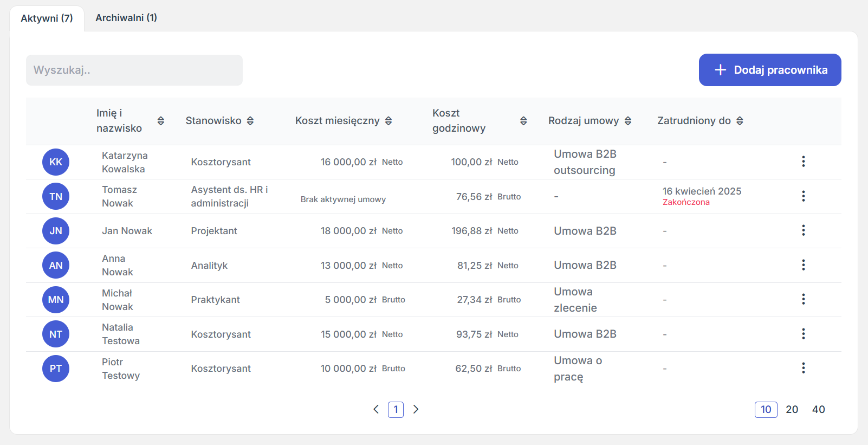Click 'Asystent ds. HR i administracji' cell
868x445 pixels.
point(229,196)
